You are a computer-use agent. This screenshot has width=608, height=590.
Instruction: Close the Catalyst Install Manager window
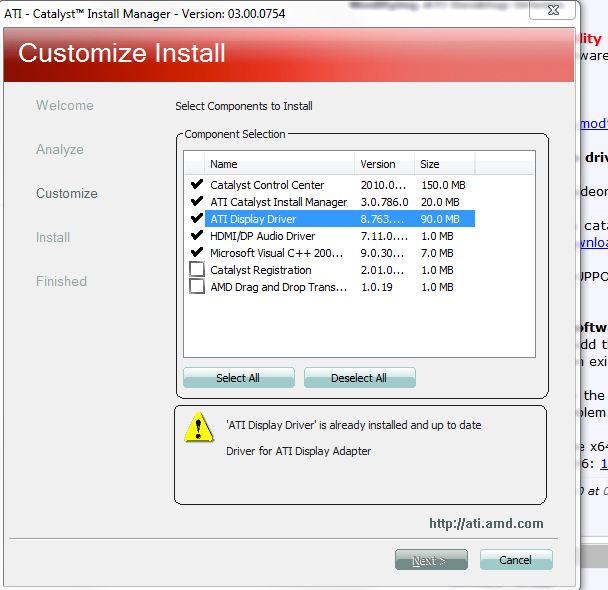pyautogui.click(x=552, y=10)
